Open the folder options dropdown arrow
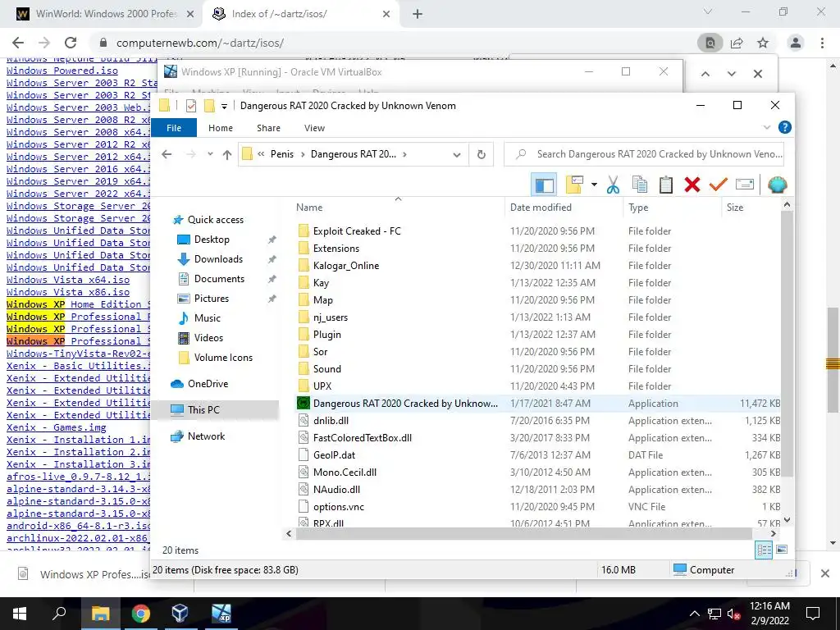The image size is (840, 630). (x=594, y=185)
